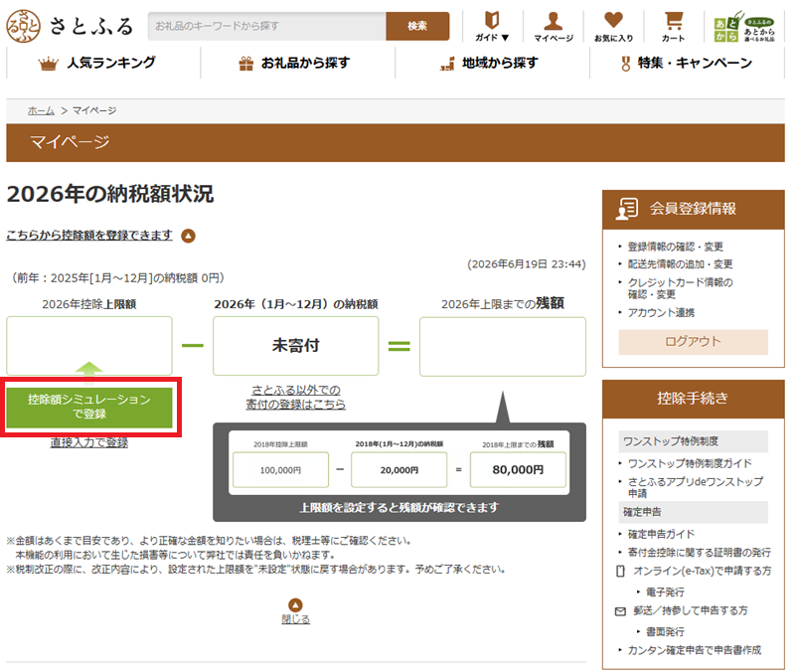Open 書面発行 link
The image size is (796, 672).
[665, 632]
